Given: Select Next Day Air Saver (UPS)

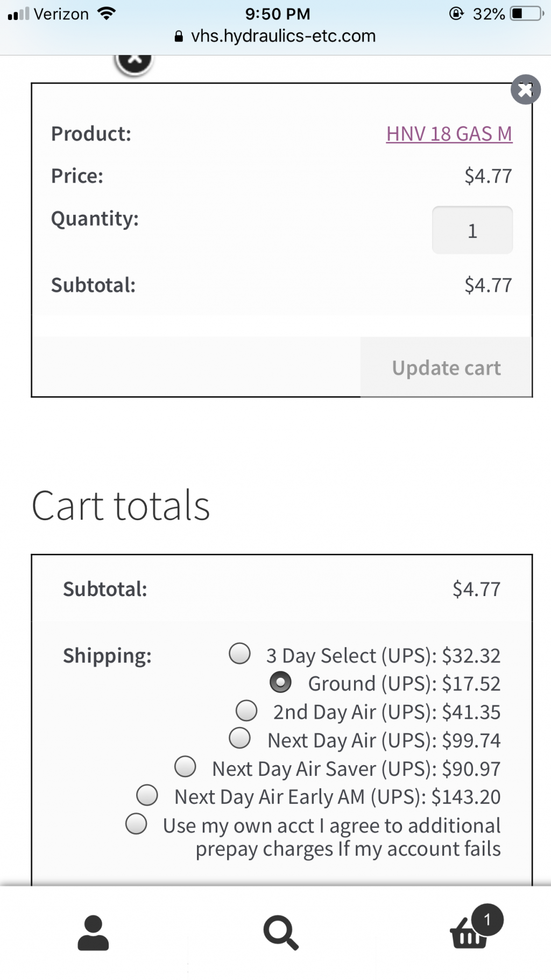Looking at the screenshot, I should tap(185, 766).
